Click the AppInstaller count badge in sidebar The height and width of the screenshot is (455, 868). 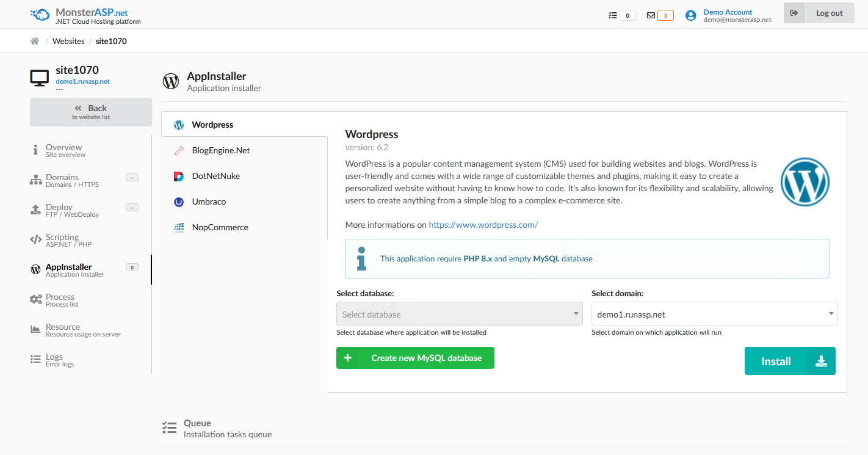(132, 267)
